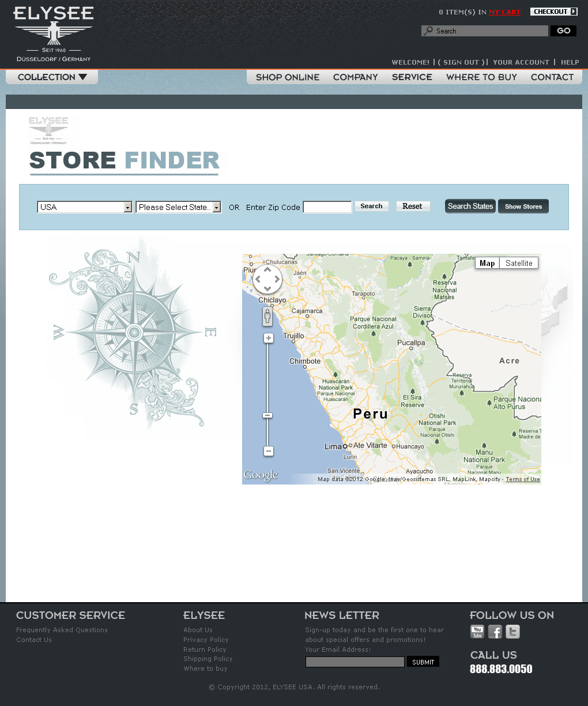This screenshot has width=588, height=706.
Task: Expand the Collection menu
Action: (52, 77)
